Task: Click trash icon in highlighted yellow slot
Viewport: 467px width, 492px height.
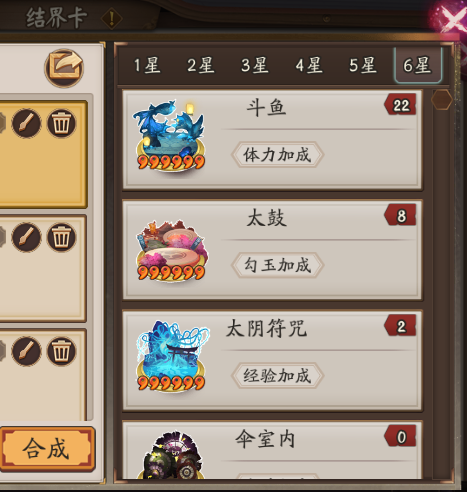Action: (61, 123)
